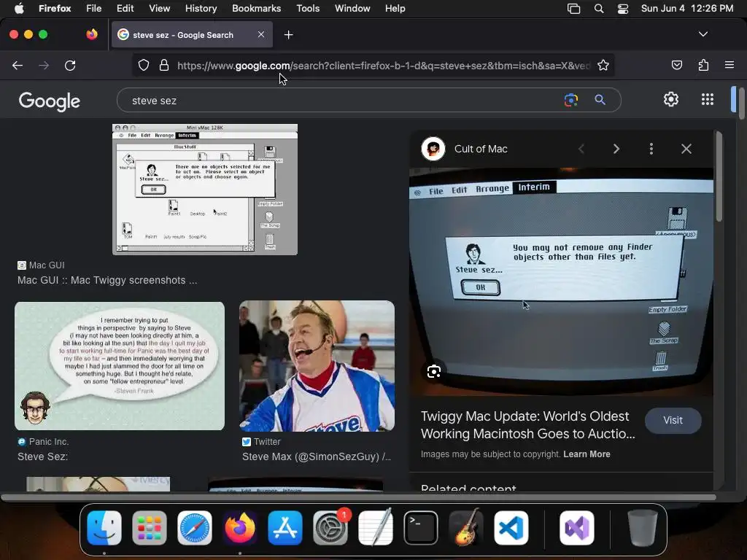Screen dimensions: 747x560
Task: Open the Pocket save icon
Action: (676, 65)
